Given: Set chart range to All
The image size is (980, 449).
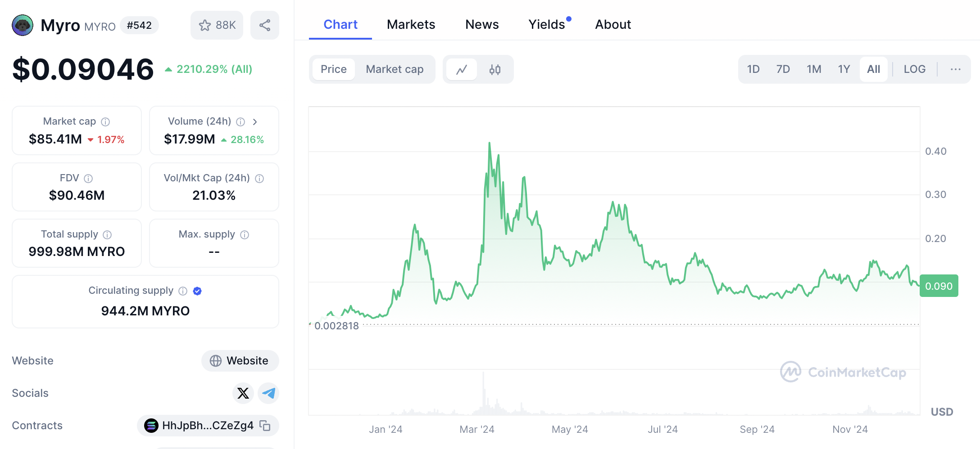Looking at the screenshot, I should pos(874,69).
